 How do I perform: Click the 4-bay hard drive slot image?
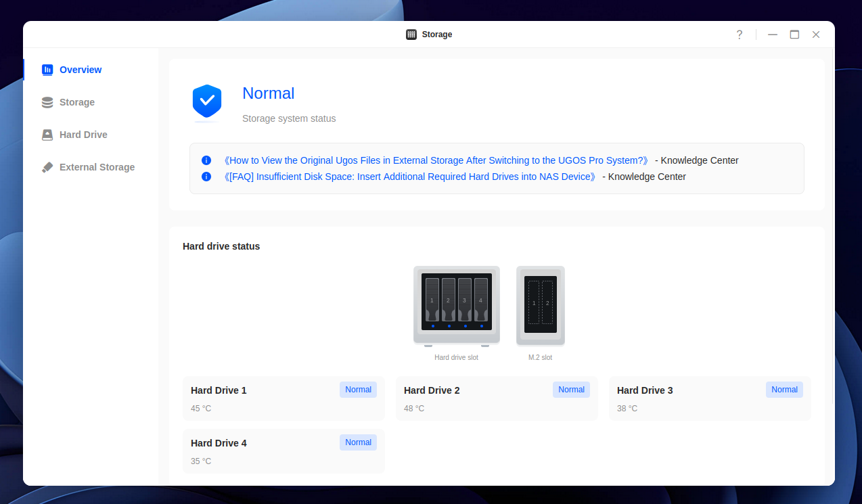[x=456, y=305]
